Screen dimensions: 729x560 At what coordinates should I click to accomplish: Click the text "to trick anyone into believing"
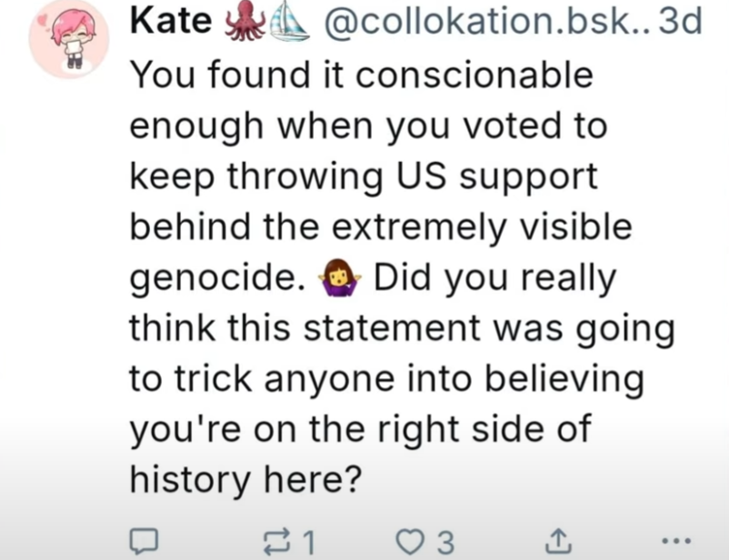[386, 378]
